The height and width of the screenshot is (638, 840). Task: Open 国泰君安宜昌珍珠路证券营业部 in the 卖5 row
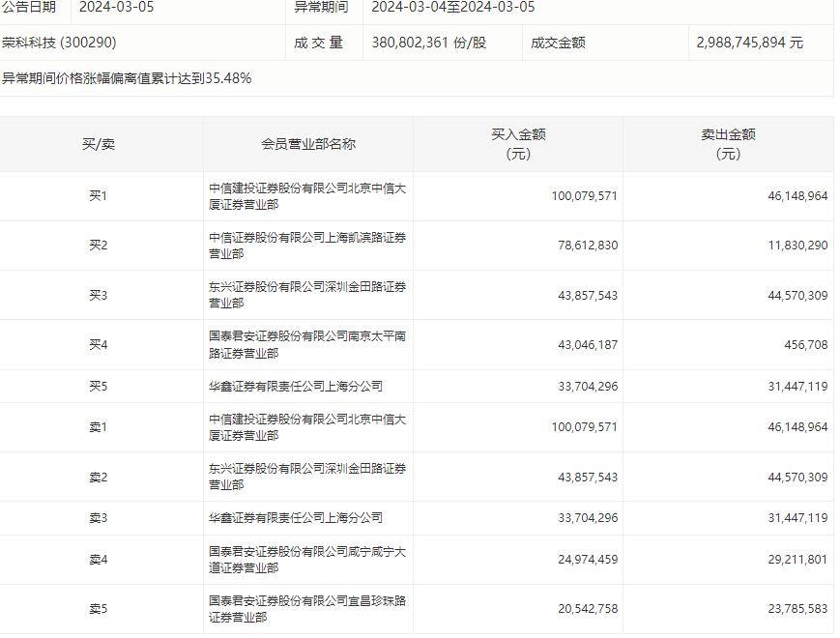[307, 609]
